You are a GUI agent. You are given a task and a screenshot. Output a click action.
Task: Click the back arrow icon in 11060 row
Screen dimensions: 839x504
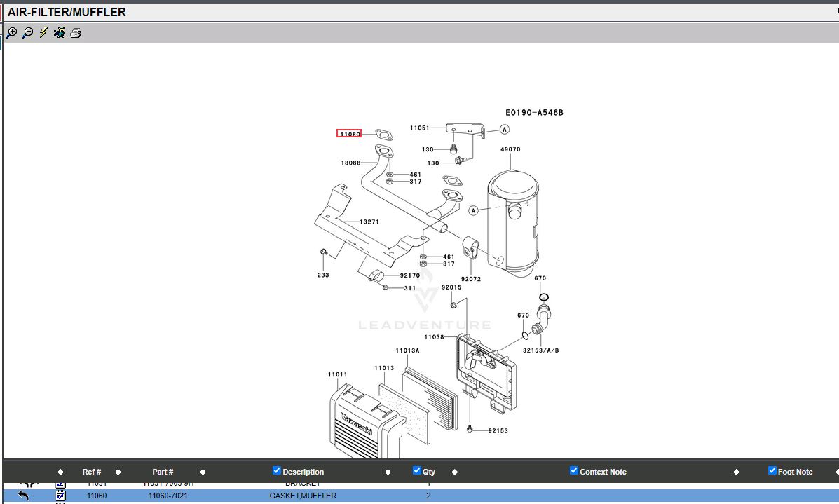(24, 496)
